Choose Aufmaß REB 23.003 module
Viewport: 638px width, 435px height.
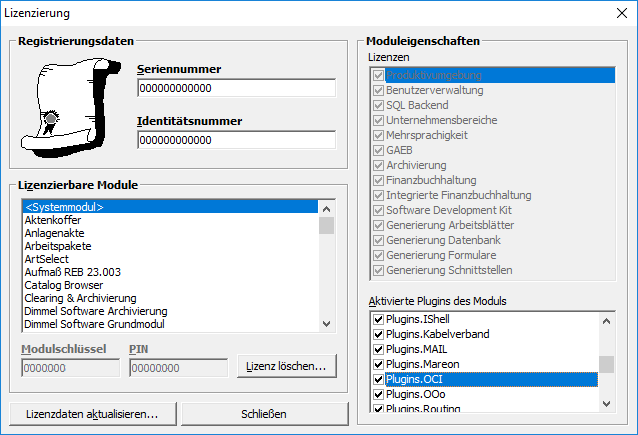(74, 272)
